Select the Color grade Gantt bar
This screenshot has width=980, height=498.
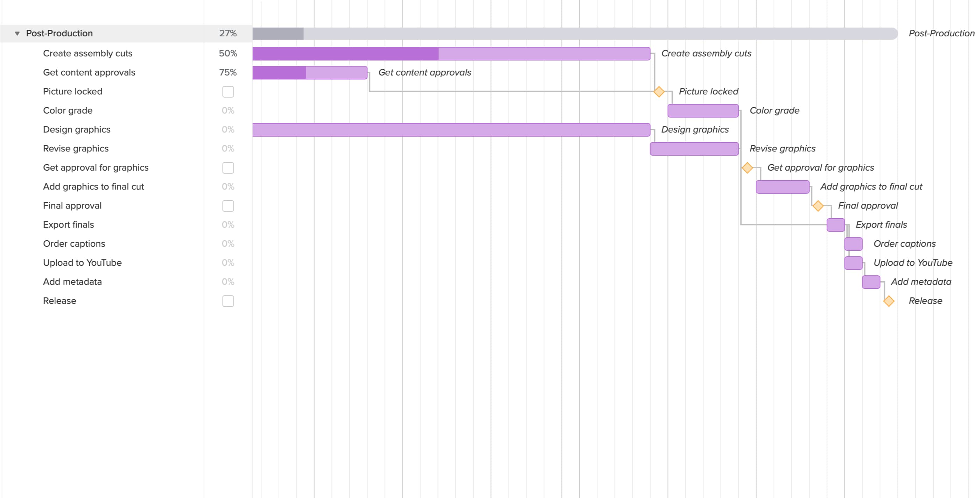(x=703, y=111)
